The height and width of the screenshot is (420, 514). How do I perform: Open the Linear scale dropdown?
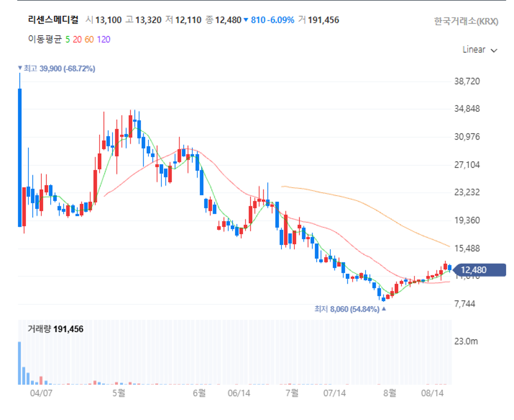(x=480, y=50)
